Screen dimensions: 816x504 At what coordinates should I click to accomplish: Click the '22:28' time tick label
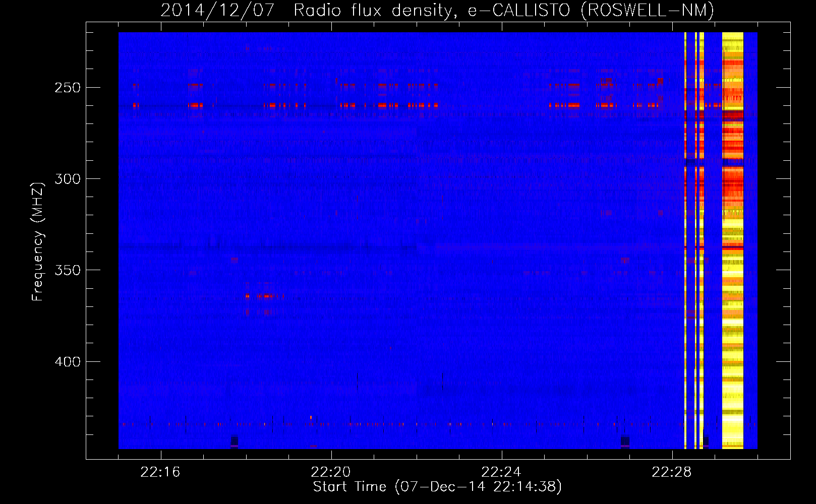[x=672, y=472]
